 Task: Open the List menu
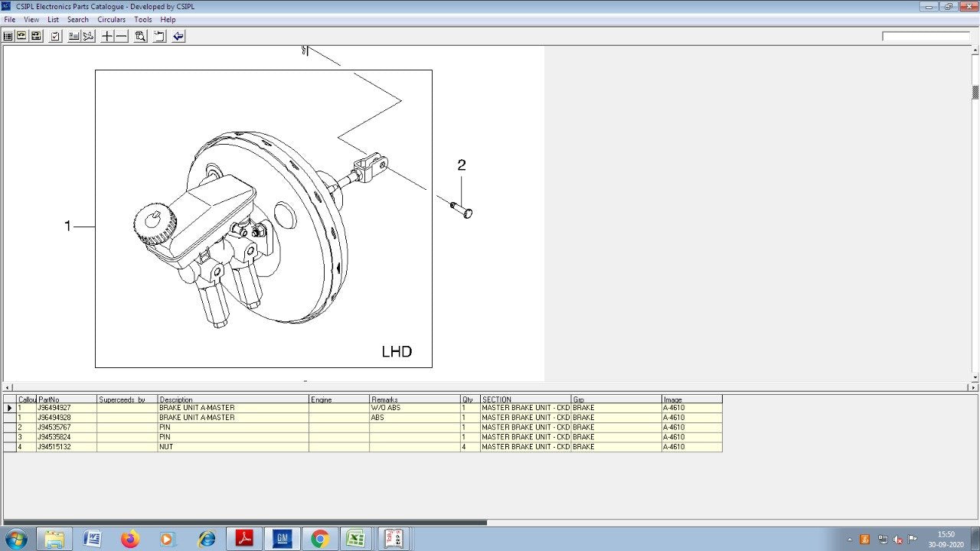pyautogui.click(x=53, y=19)
